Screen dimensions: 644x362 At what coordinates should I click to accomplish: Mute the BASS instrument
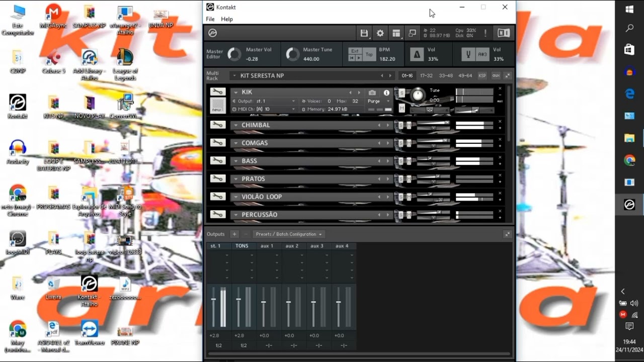click(x=408, y=161)
